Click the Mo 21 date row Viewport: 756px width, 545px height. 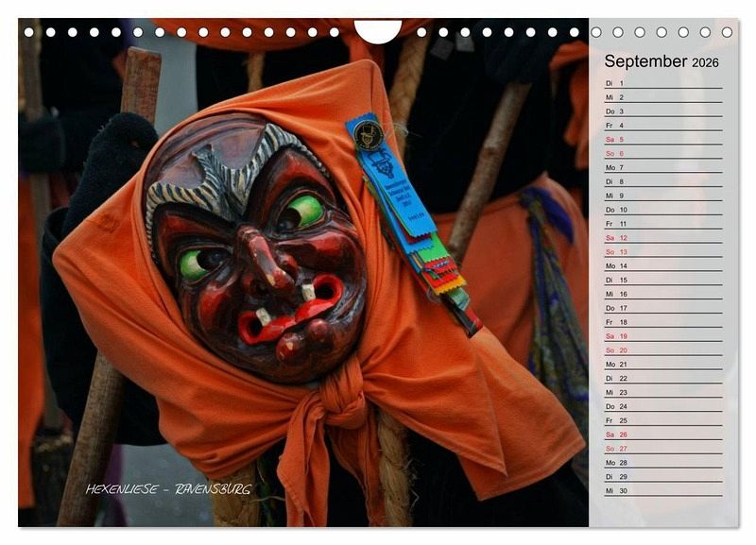point(662,365)
